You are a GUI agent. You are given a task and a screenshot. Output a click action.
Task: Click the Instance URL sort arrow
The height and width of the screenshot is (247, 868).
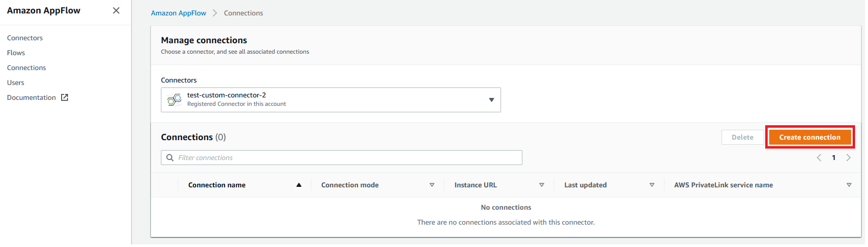click(x=542, y=185)
